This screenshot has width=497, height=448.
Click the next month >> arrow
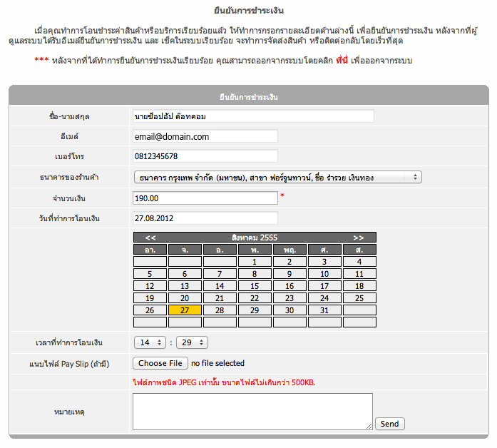[x=358, y=237]
